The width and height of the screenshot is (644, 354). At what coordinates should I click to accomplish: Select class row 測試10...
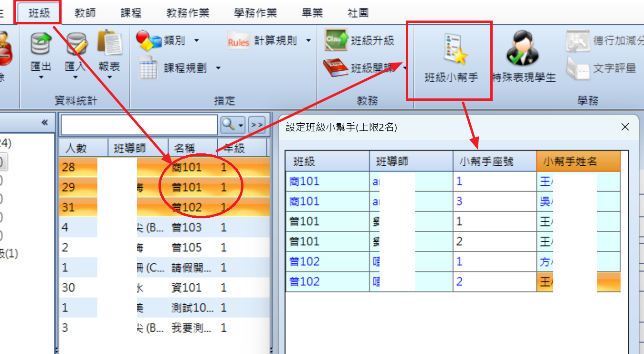coord(163,308)
